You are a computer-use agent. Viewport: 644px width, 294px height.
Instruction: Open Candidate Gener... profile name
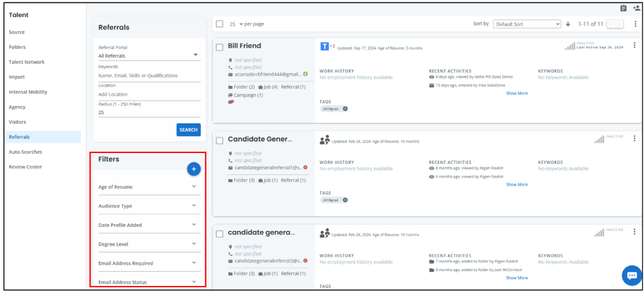click(260, 139)
